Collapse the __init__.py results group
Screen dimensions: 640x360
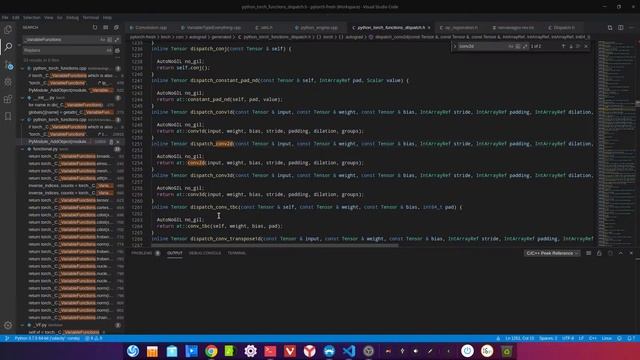pyautogui.click(x=22, y=98)
